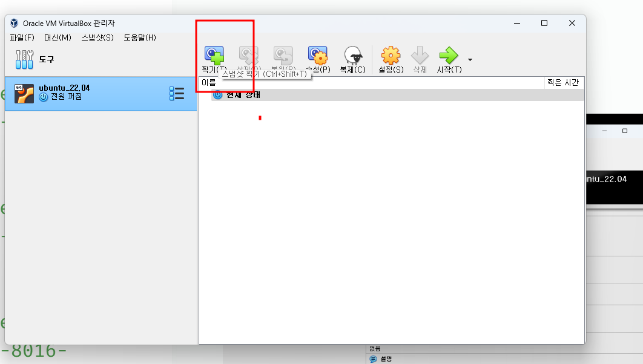
Task: Maximize the background ubuntu_22.04 window
Action: coord(625,131)
